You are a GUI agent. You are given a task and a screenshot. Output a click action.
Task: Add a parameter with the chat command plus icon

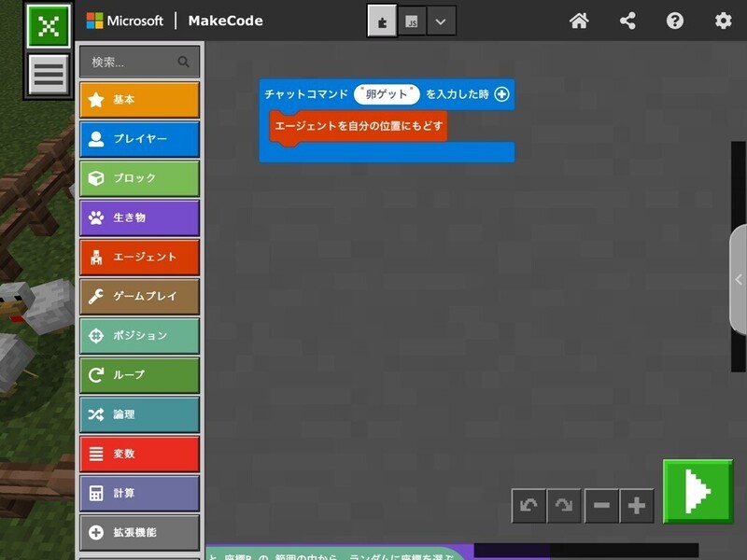click(501, 94)
